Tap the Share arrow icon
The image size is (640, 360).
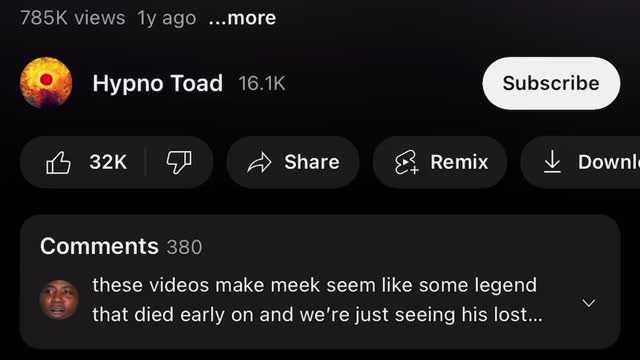click(259, 162)
